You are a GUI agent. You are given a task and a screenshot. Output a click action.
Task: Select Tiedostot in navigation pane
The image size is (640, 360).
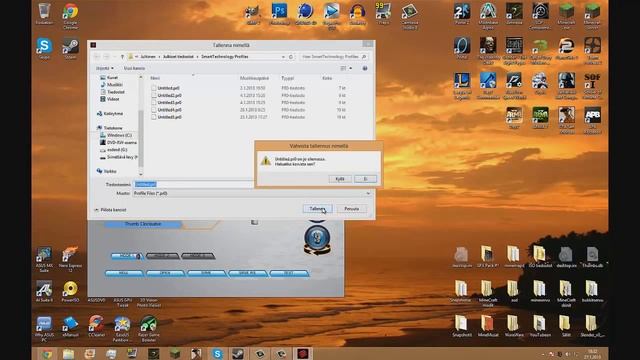tap(113, 92)
